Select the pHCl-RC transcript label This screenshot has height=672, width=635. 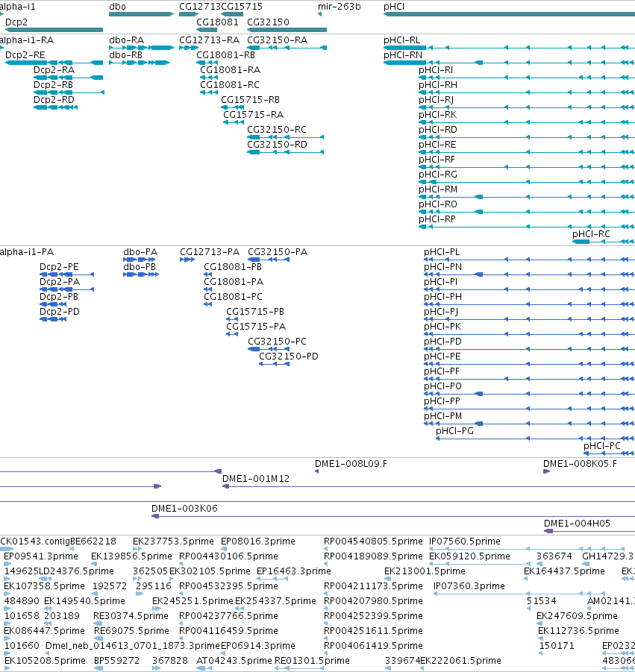coord(591,234)
